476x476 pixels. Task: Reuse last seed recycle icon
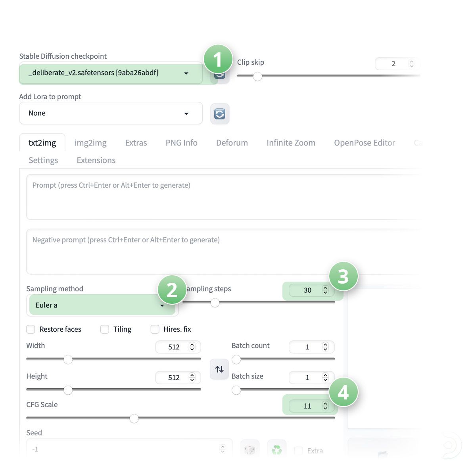pyautogui.click(x=277, y=450)
